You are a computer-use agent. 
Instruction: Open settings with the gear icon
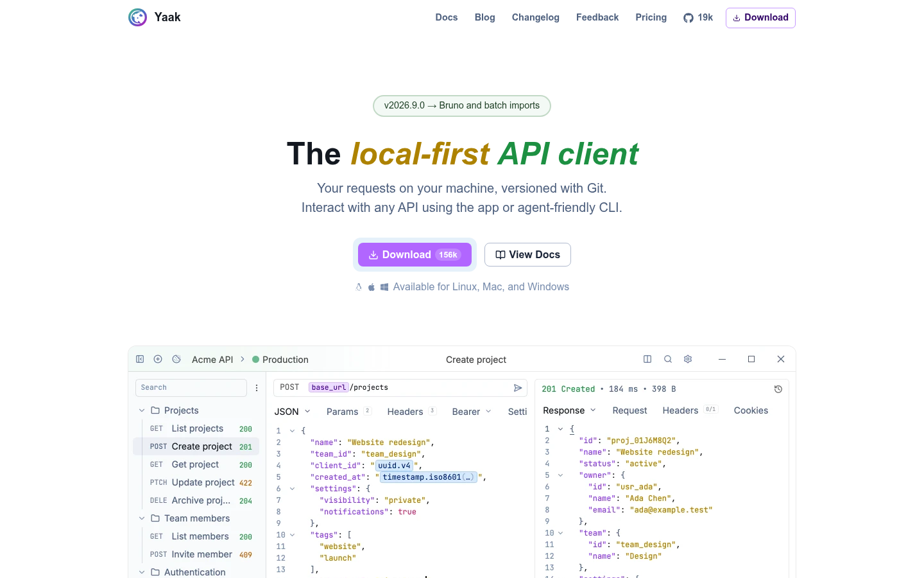click(x=688, y=359)
